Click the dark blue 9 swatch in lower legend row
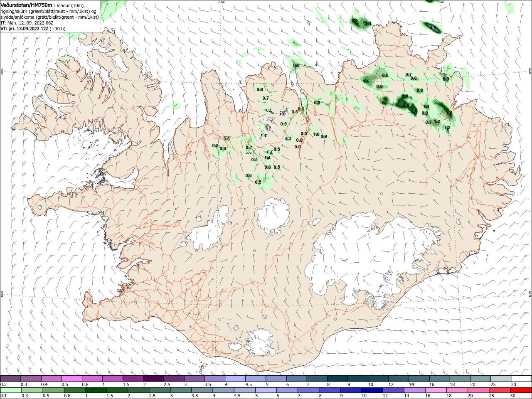532x399 pixels. coord(351,390)
